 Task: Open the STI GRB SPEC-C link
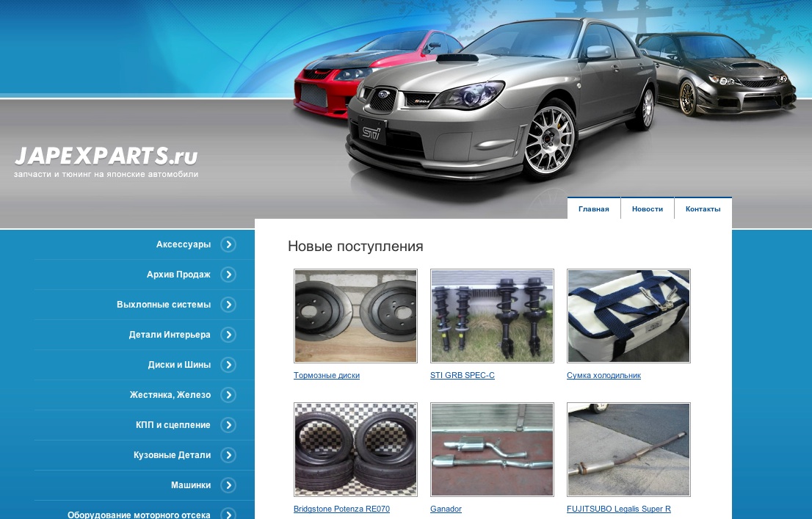tap(462, 375)
